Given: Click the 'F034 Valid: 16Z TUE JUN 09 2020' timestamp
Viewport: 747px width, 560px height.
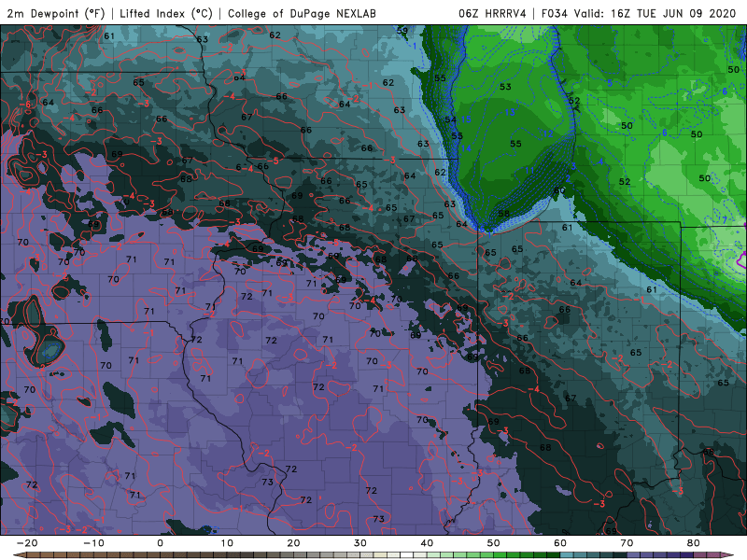Looking at the screenshot, I should (x=639, y=13).
